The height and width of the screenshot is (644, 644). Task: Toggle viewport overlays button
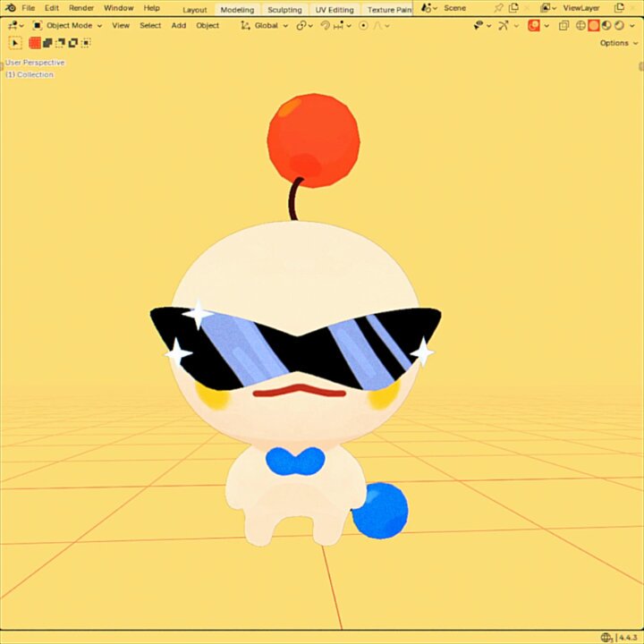(x=533, y=25)
